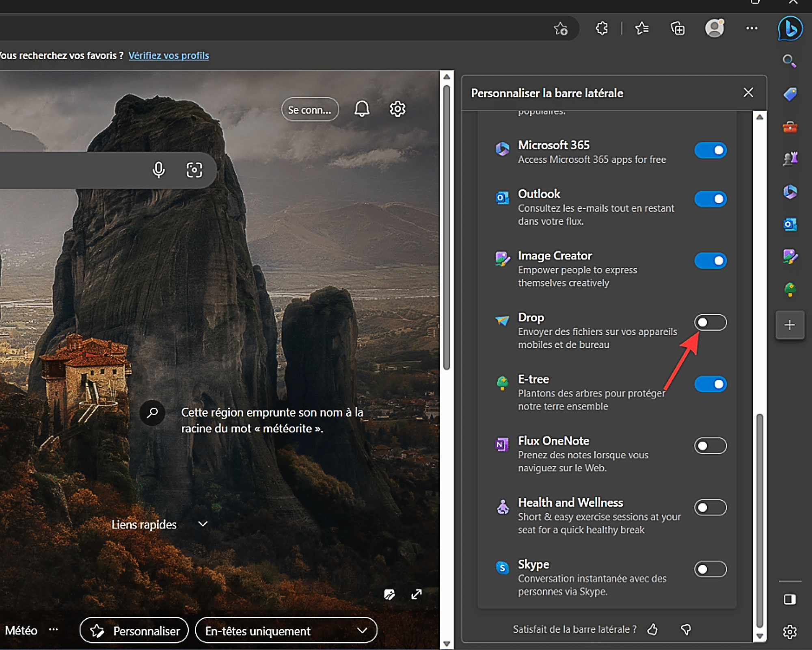Open the Games chess sidebar icon

[x=790, y=159]
